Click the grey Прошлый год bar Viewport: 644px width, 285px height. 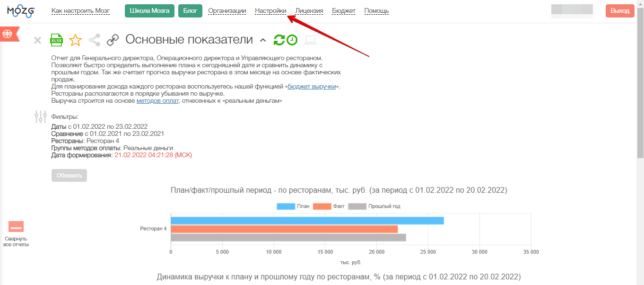(x=288, y=238)
